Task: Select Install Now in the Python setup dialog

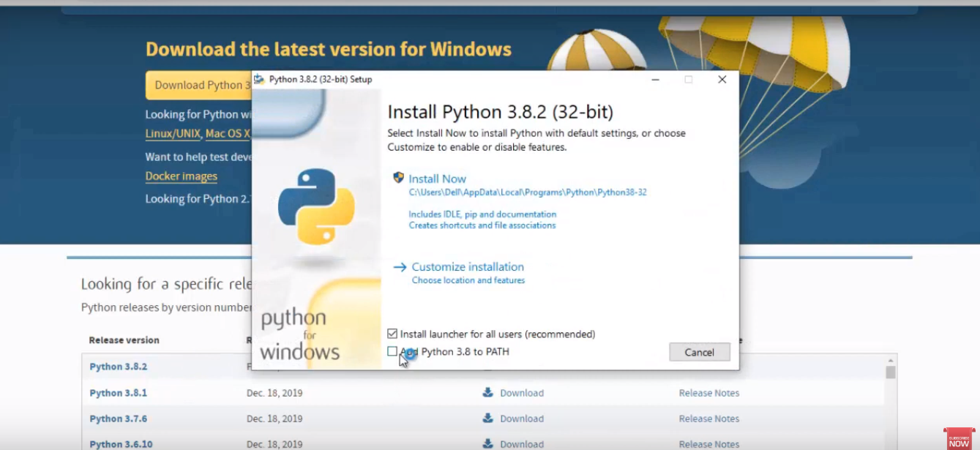Action: pyautogui.click(x=437, y=178)
